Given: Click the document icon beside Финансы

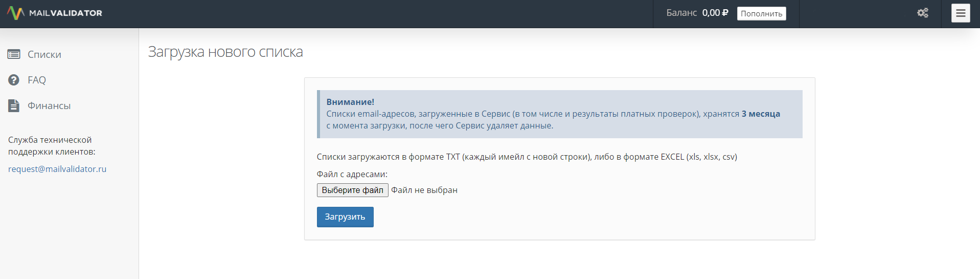Looking at the screenshot, I should [x=14, y=105].
